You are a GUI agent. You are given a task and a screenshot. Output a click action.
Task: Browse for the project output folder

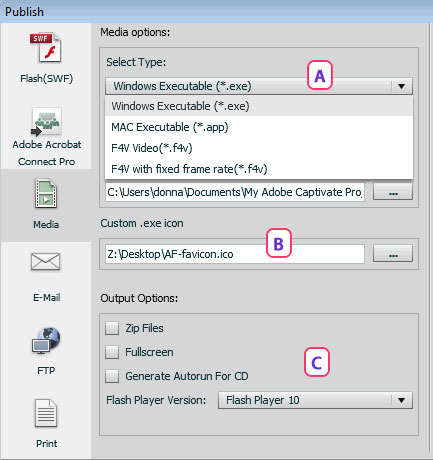[393, 192]
